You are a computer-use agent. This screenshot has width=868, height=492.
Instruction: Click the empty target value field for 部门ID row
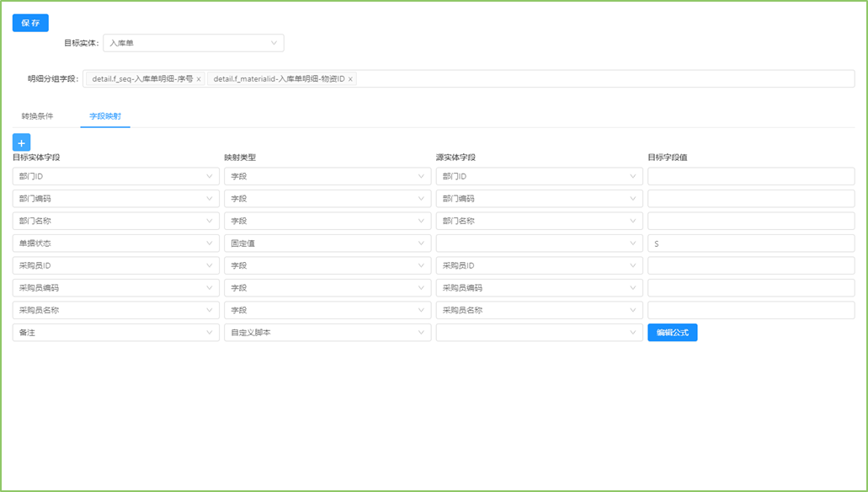click(x=750, y=176)
